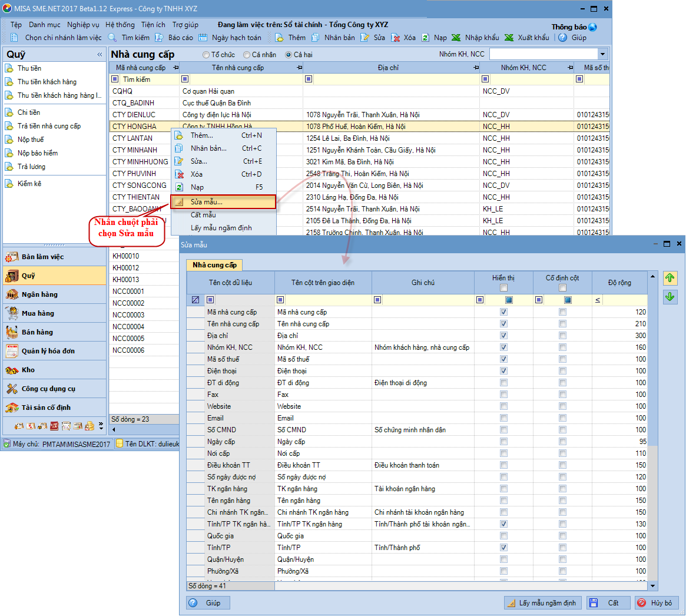Screen dimensions: 686x616
Task: Expand more module buttons in sidebar
Action: (101, 426)
